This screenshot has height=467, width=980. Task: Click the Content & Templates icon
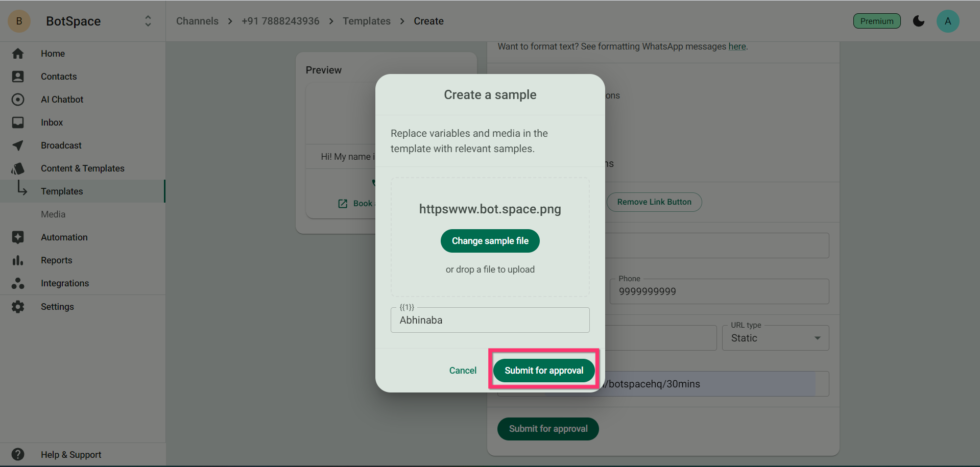[18, 168]
